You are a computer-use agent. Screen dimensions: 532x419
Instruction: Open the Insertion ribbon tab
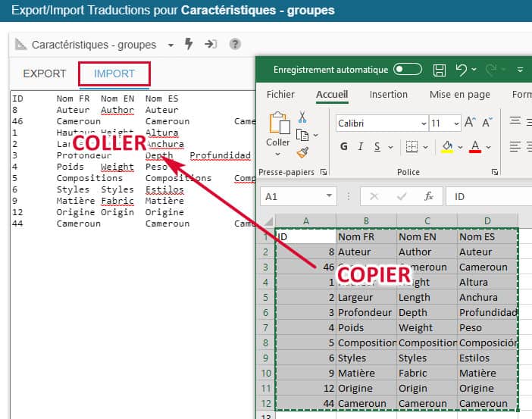[388, 95]
